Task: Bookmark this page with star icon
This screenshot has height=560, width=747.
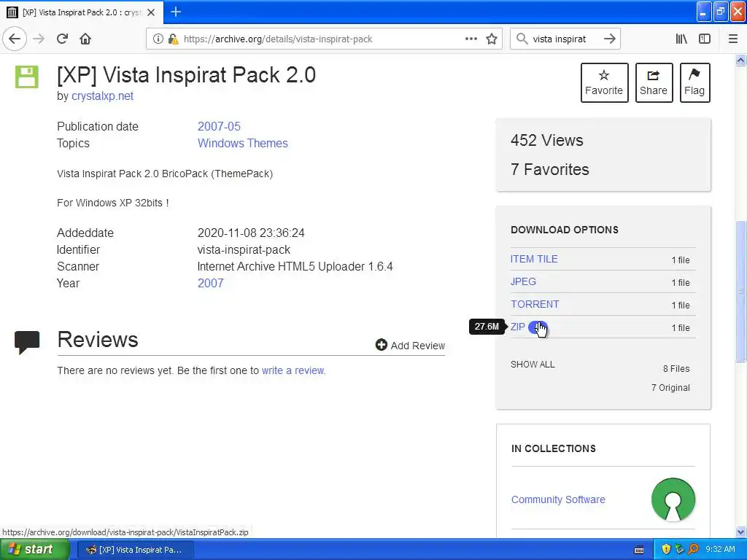Action: click(491, 39)
